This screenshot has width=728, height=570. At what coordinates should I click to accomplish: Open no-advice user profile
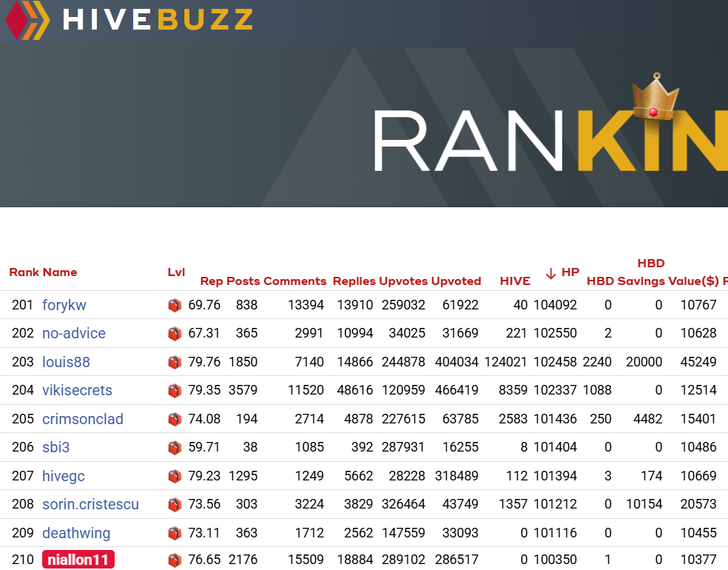[x=74, y=333]
